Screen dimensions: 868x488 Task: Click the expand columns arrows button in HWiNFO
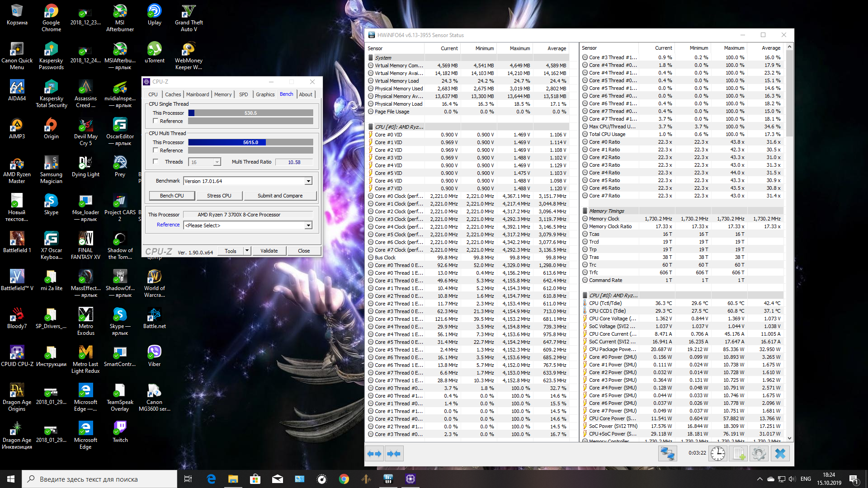(x=374, y=454)
